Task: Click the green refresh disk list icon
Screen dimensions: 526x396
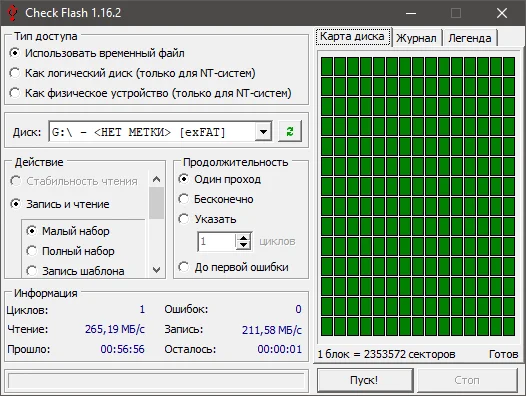Action: tap(290, 131)
